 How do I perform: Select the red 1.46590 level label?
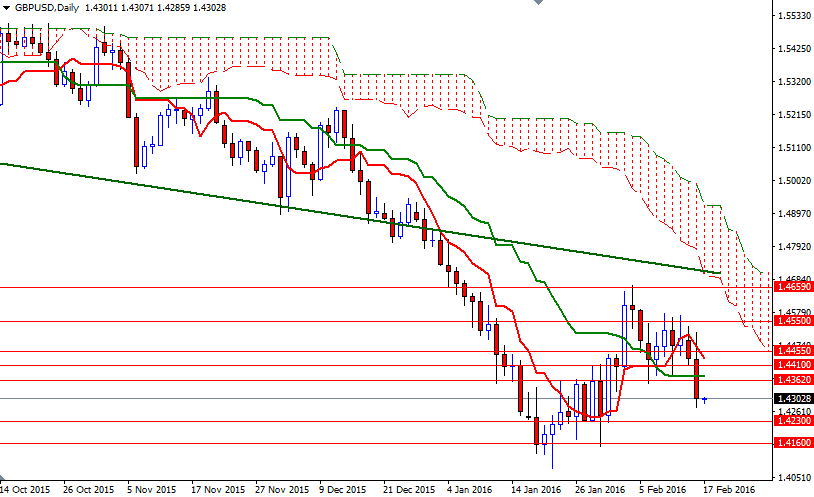pos(793,287)
